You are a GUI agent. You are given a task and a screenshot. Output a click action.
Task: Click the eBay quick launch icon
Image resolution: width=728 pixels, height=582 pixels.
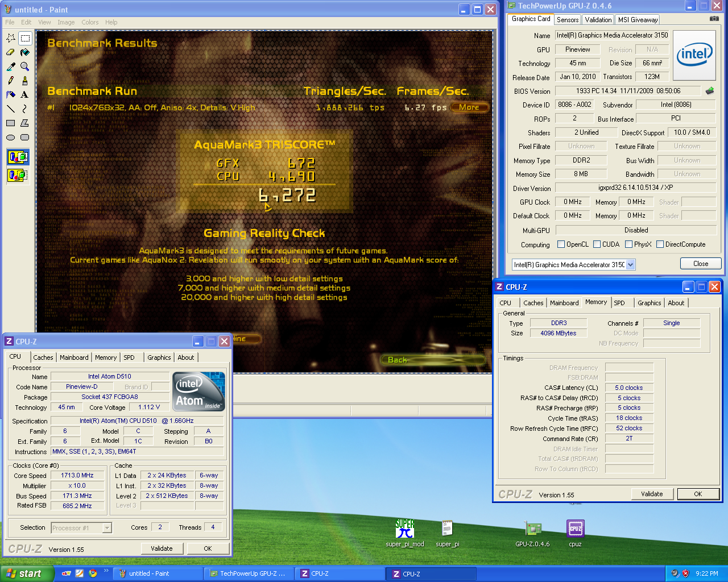(x=67, y=573)
